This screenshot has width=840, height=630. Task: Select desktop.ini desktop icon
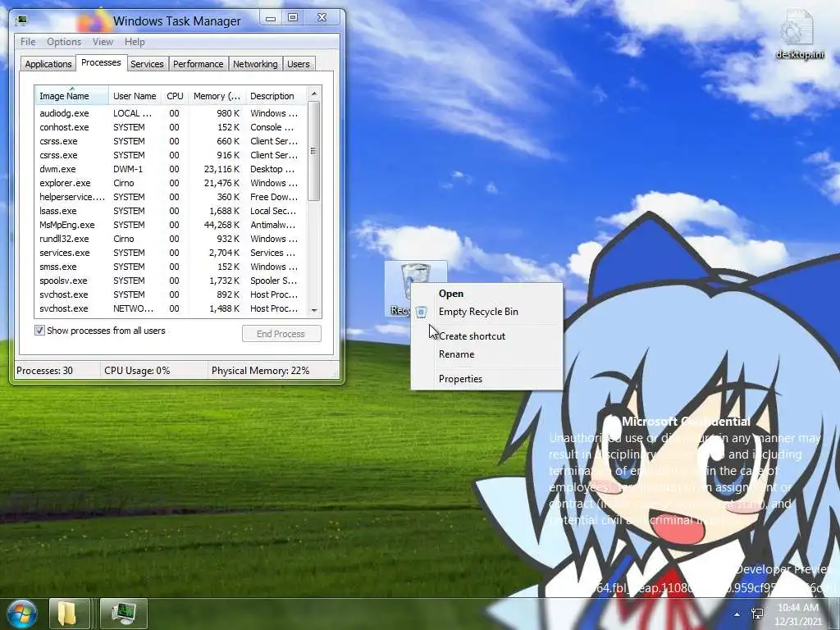point(800,34)
